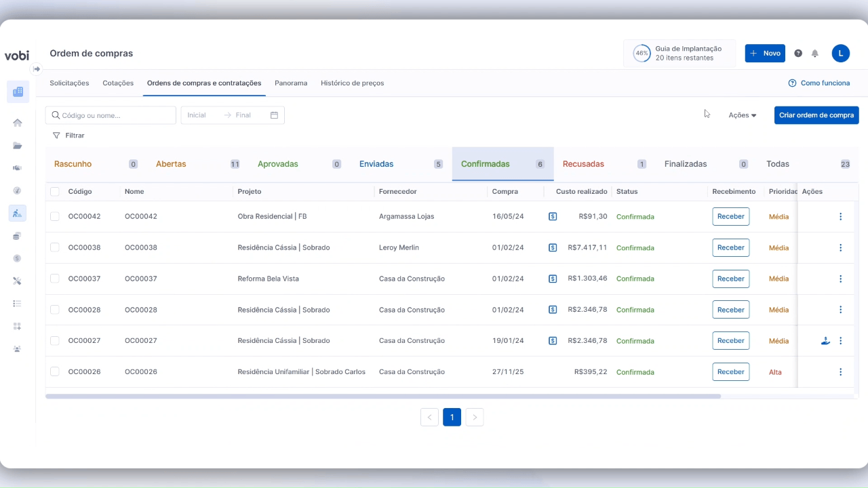Open the three-dot actions menu for OC00038

[840, 248]
